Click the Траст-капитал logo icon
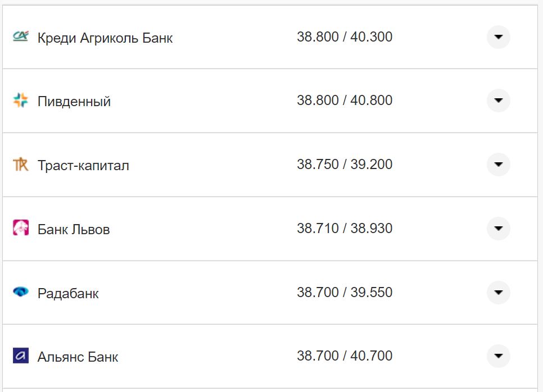Viewport: 543px width, 392px height. (20, 165)
